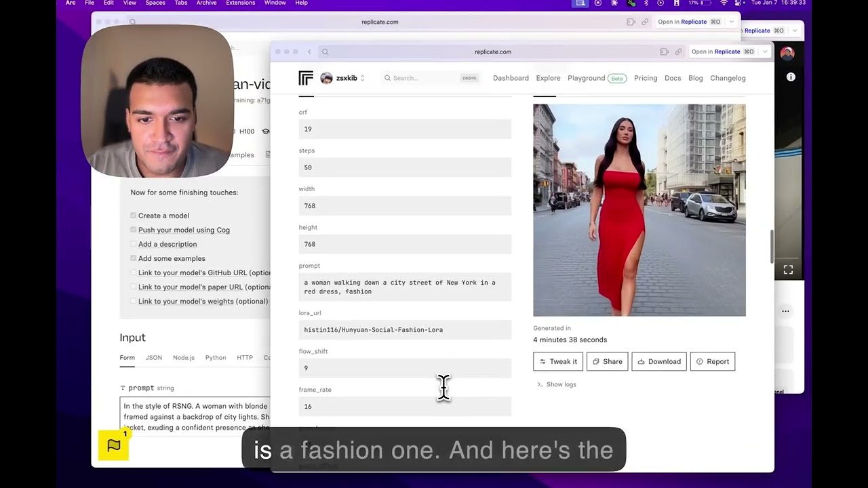Expand Open in Replicate dropdown arrow in back window

coord(732,22)
